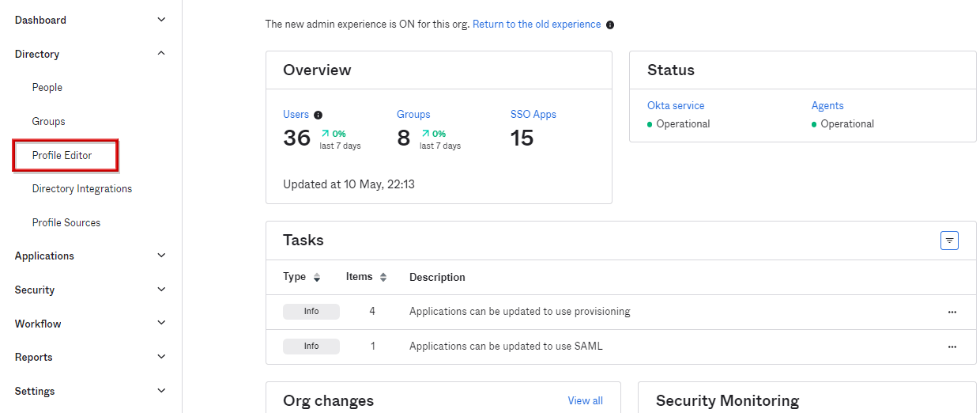This screenshot has height=413, width=980.
Task: Click Return to the old experience link
Action: pos(537,25)
